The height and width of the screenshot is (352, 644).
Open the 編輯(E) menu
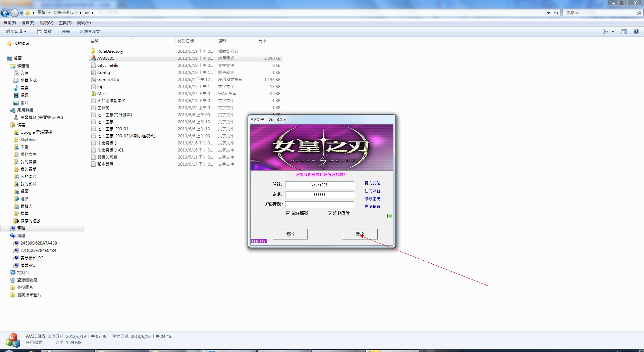click(x=28, y=23)
